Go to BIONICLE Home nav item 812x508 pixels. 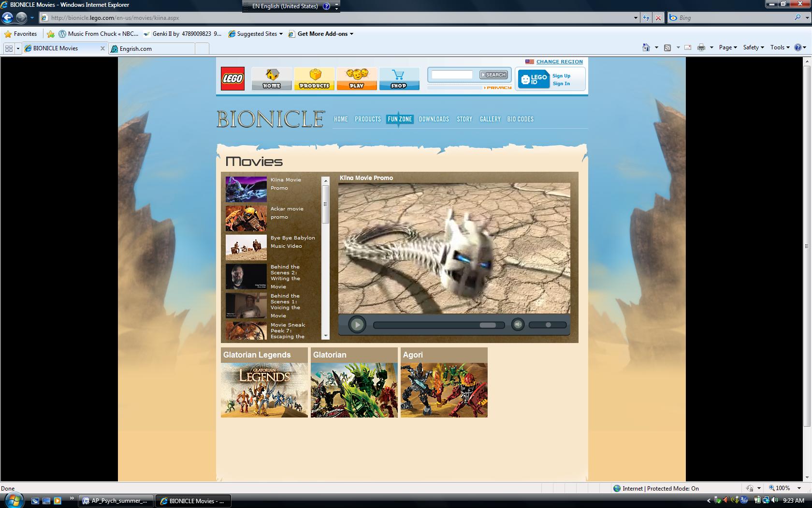click(341, 119)
